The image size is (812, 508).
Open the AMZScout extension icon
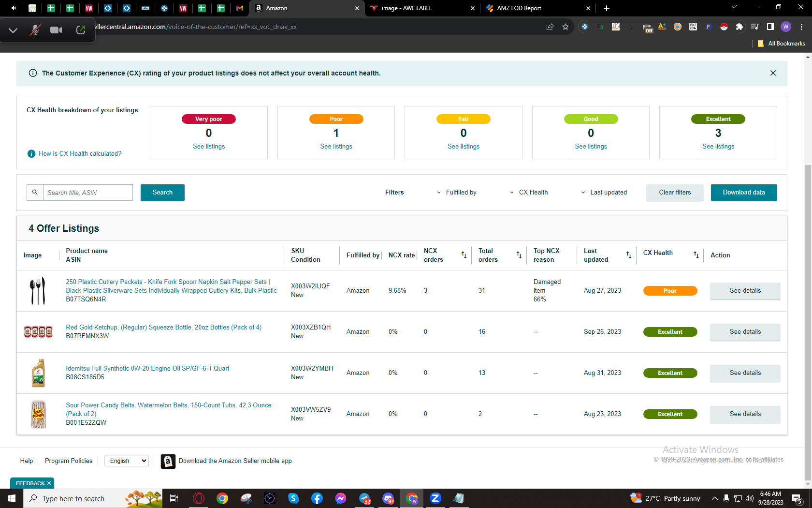click(x=662, y=27)
